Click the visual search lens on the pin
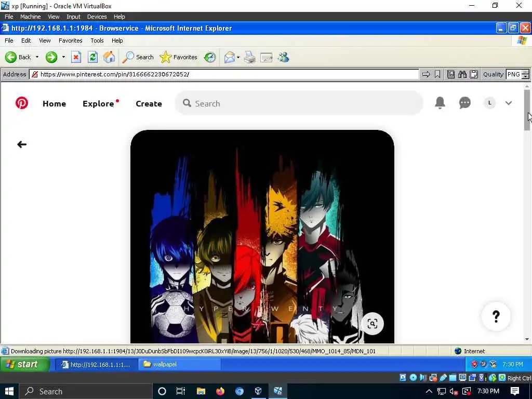Viewport: 532px width, 399px height. [372, 324]
